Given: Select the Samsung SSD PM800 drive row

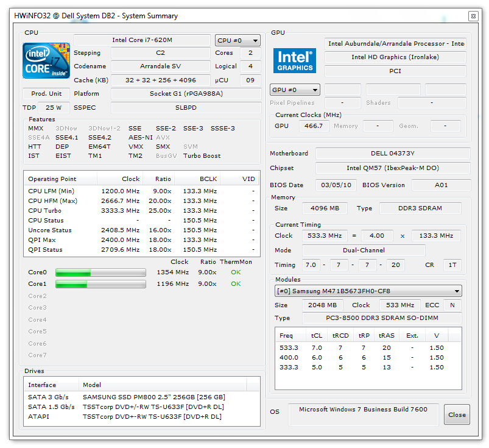Looking at the screenshot, I should (x=141, y=397).
